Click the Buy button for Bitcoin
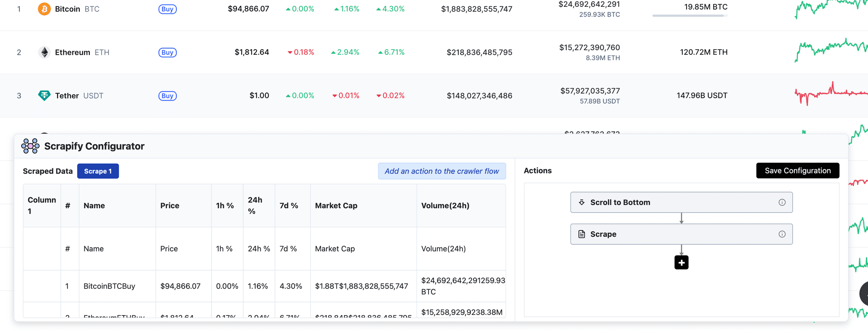 pos(167,9)
